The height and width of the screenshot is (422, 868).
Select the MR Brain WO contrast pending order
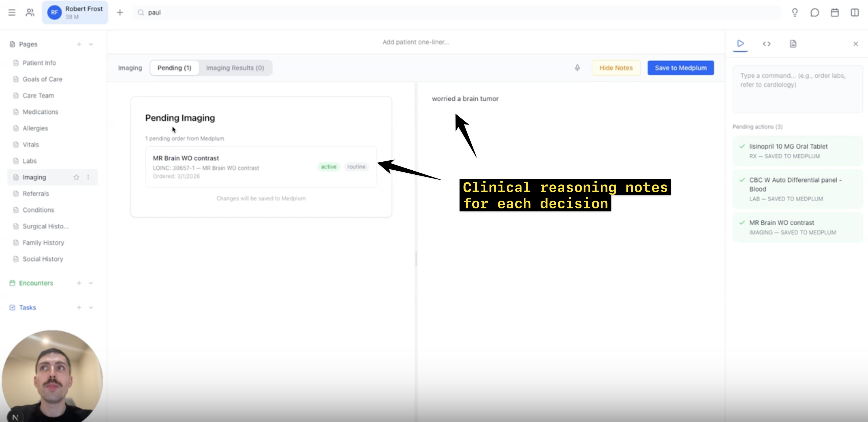click(x=261, y=167)
